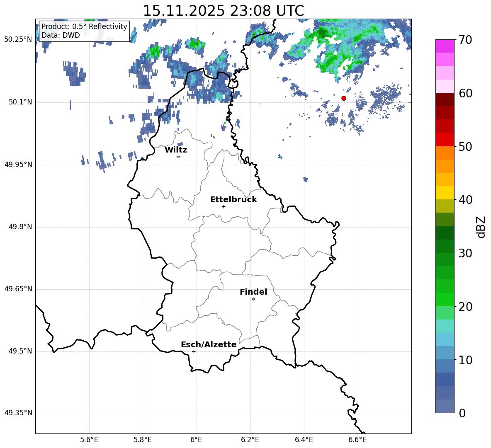The height and width of the screenshot is (448, 491).
Task: Click the Wiltz station cross marker
Action: click(x=178, y=157)
